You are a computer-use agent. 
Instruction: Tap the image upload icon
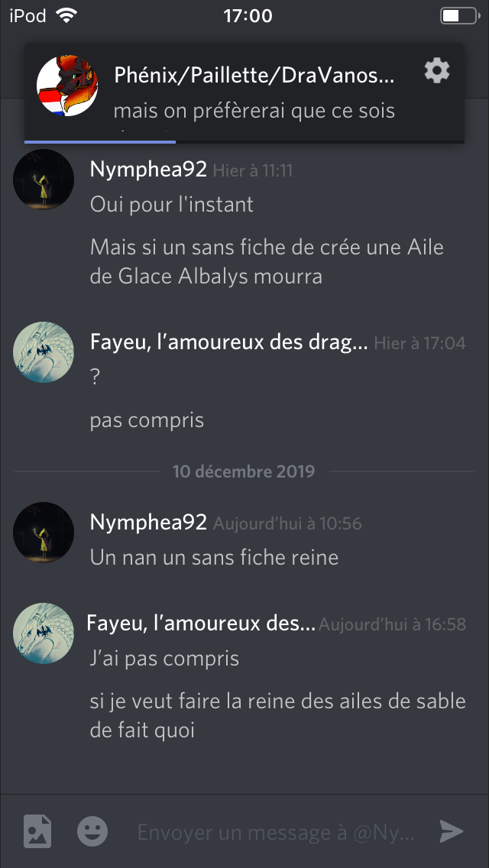(x=37, y=831)
